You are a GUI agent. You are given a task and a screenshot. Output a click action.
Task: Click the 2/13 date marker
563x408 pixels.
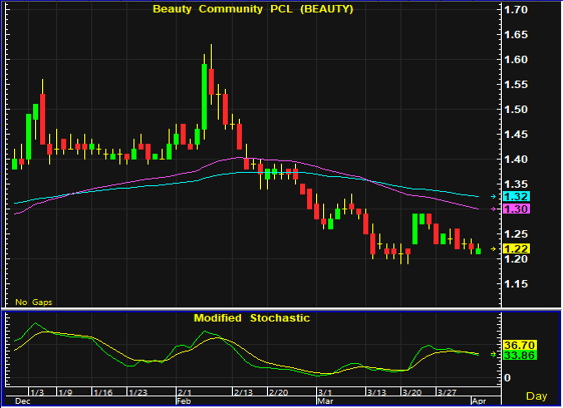pos(243,393)
